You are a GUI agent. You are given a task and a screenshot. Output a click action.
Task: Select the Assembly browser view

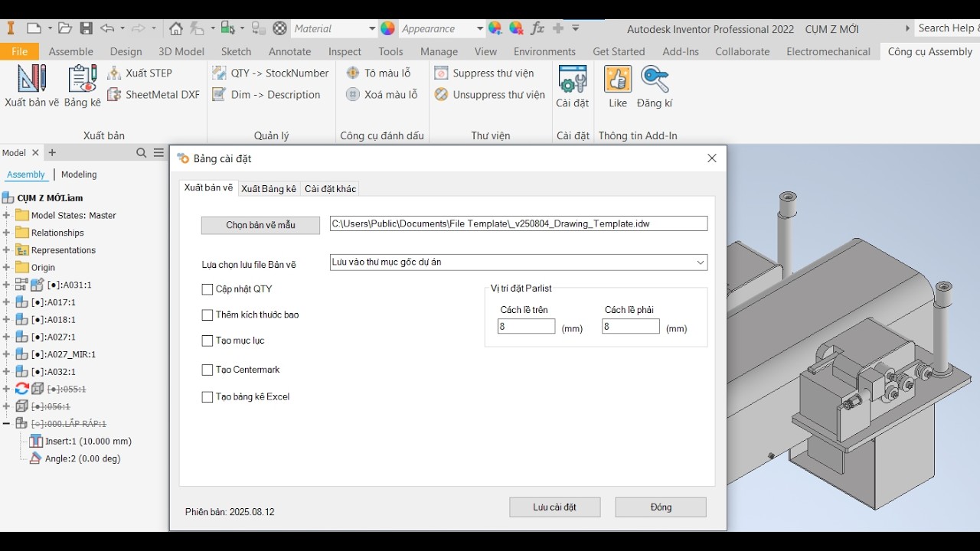tap(26, 174)
